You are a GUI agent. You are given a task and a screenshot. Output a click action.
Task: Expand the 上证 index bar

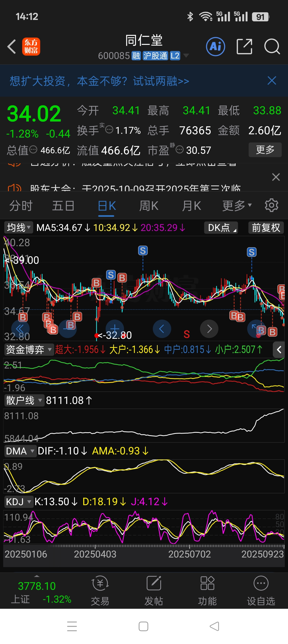click(x=37, y=576)
